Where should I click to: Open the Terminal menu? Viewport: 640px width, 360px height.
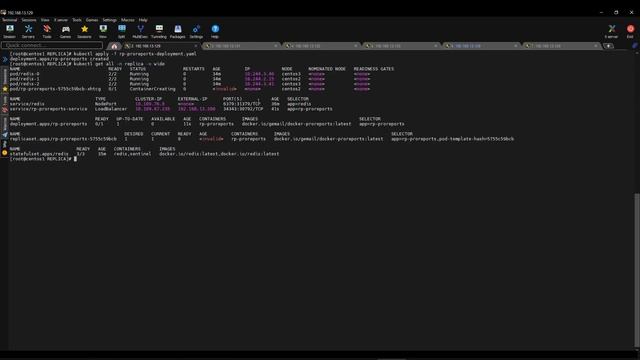[x=9, y=20]
